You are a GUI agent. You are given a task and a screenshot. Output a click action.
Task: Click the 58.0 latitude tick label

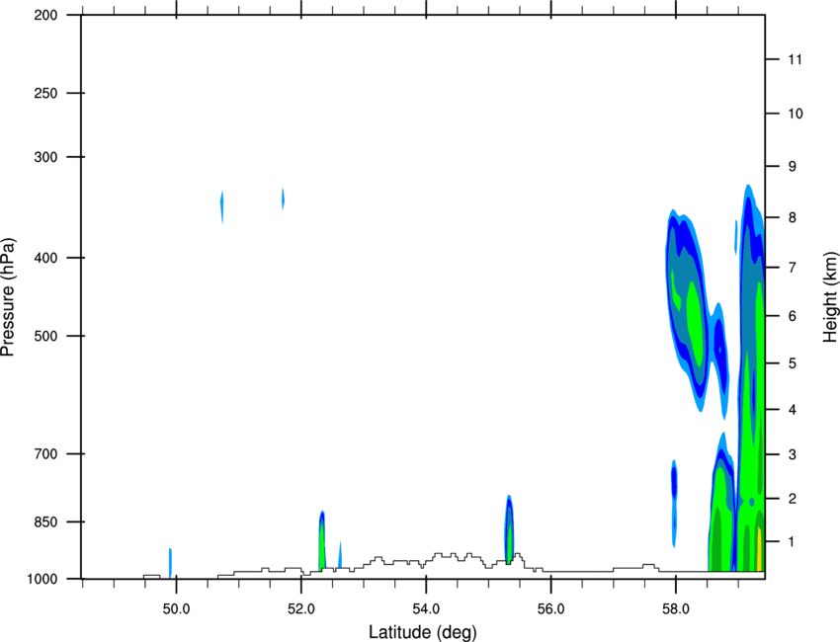(x=676, y=609)
